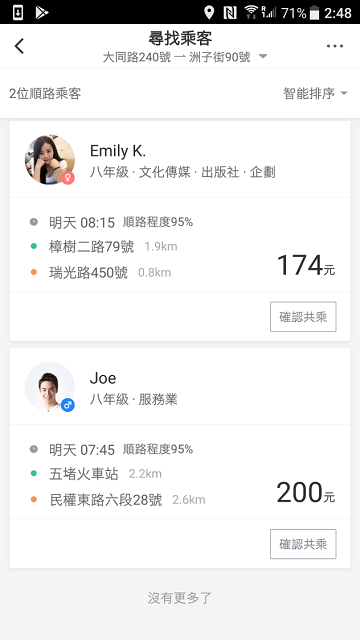Click the female gender badge on Emily's avatar
The height and width of the screenshot is (640, 360).
click(x=68, y=178)
